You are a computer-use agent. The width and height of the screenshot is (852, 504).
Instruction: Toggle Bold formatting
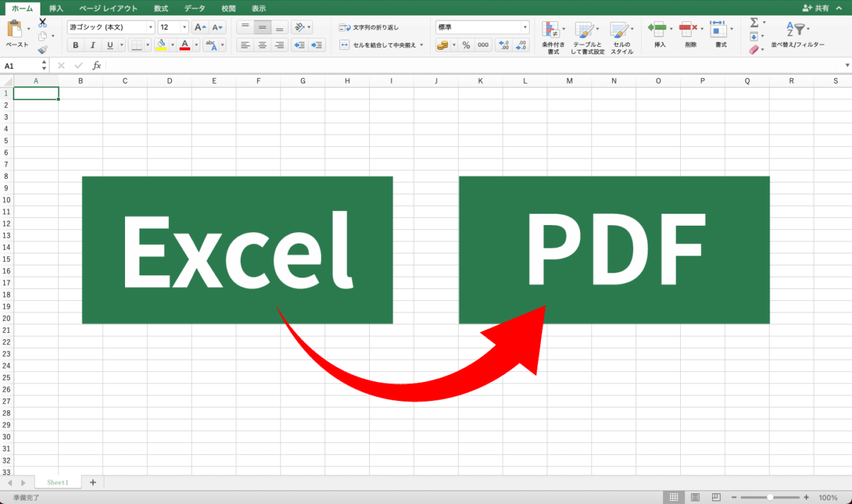pyautogui.click(x=75, y=45)
